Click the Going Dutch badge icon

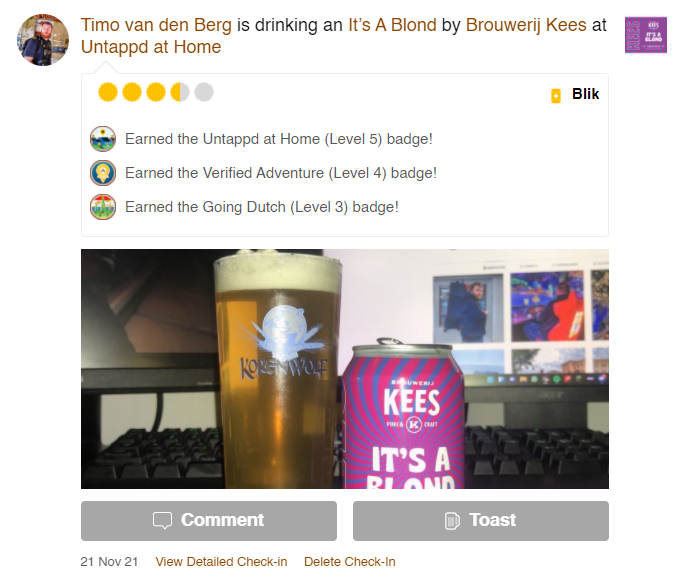[x=103, y=207]
